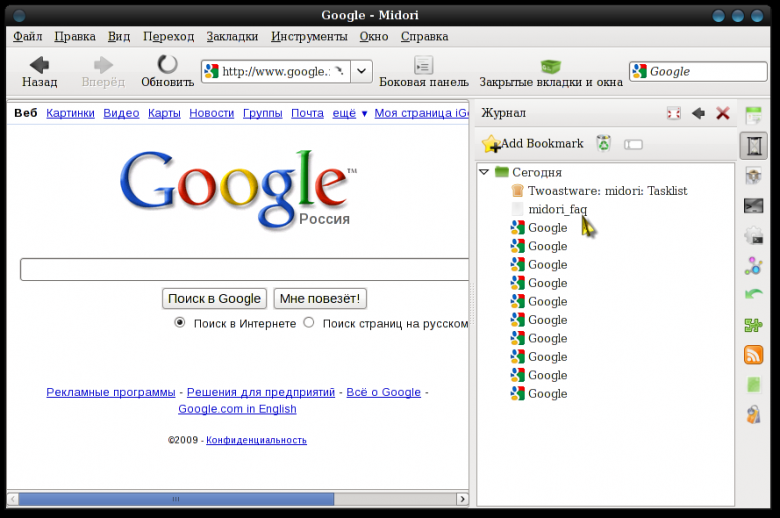Open the Справка menu
Screen dimensions: 780x518
(424, 36)
